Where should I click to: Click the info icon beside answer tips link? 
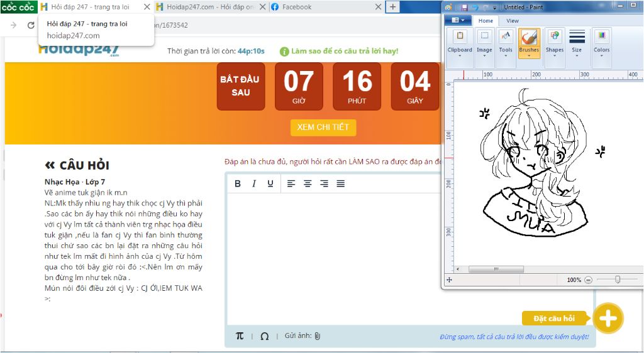point(284,52)
